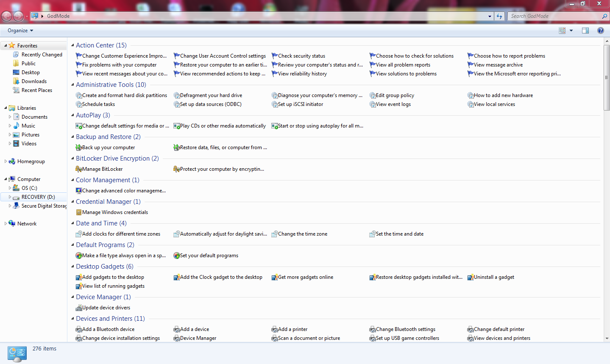Click View list of running gadgets
Screen dimensions: 610x364
[113, 286]
